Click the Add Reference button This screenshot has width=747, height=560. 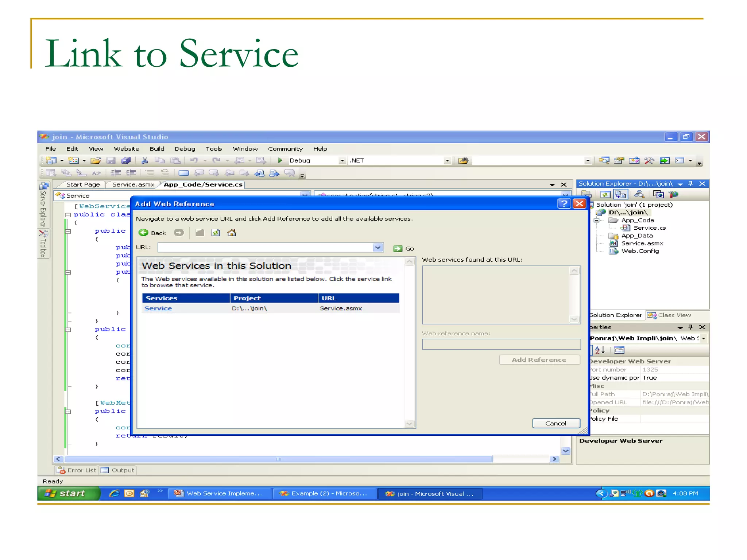[x=539, y=360]
